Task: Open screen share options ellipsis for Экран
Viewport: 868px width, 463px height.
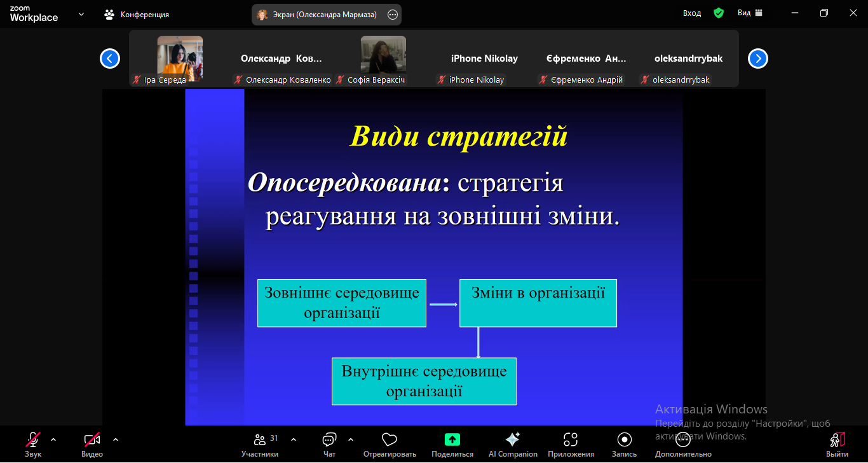Action: click(x=393, y=15)
